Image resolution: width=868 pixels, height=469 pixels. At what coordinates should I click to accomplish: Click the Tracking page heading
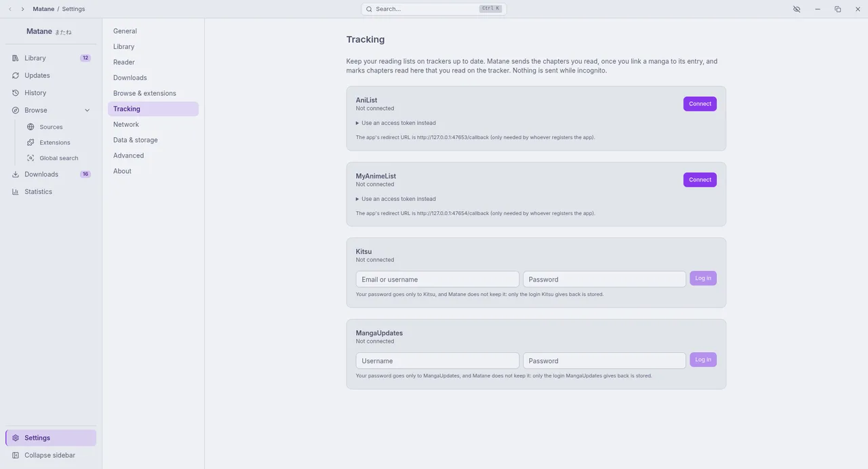pyautogui.click(x=366, y=39)
